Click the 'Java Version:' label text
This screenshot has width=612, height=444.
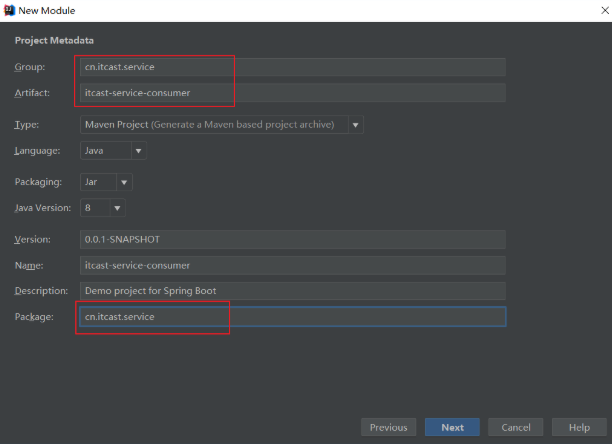pyautogui.click(x=41, y=208)
